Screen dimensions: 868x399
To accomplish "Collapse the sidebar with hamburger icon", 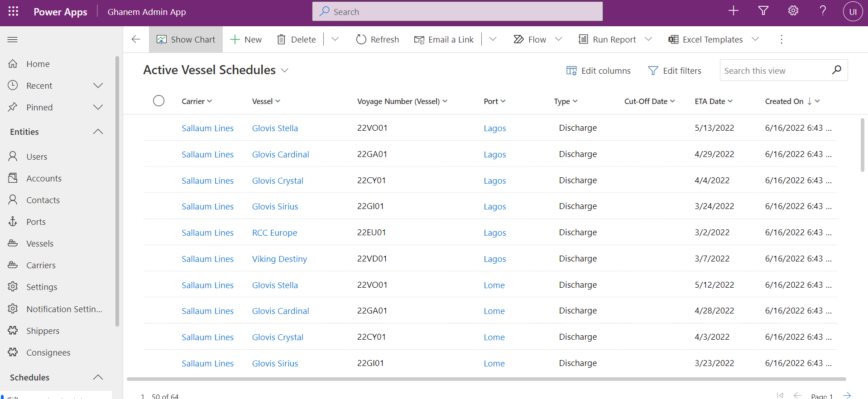I will 13,40.
